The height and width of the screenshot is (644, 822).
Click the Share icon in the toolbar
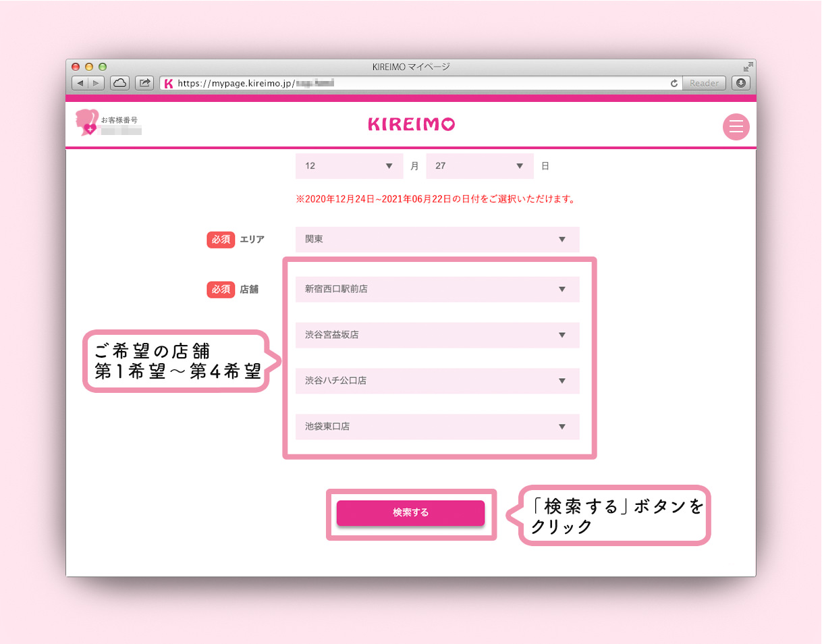click(144, 83)
